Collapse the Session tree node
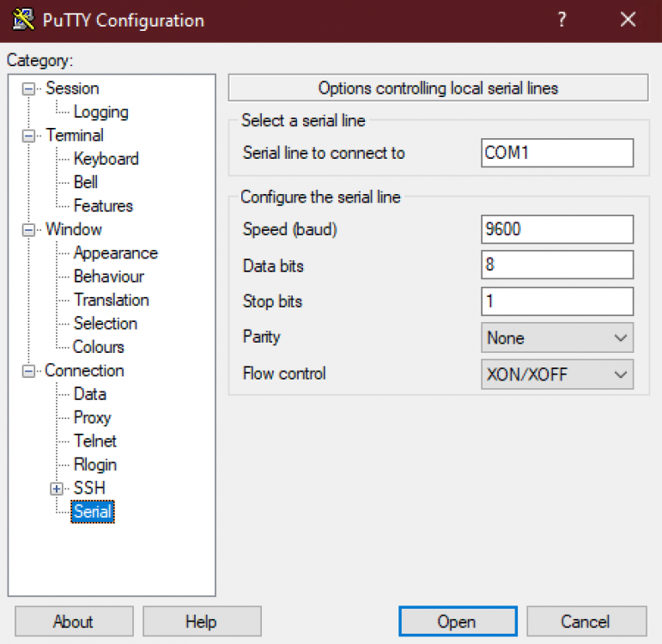Image resolution: width=662 pixels, height=644 pixels. click(x=28, y=88)
